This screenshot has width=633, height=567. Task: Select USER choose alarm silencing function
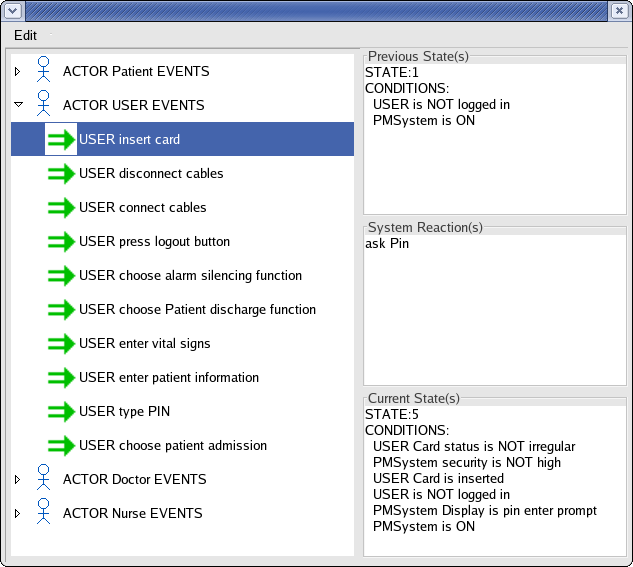[190, 276]
